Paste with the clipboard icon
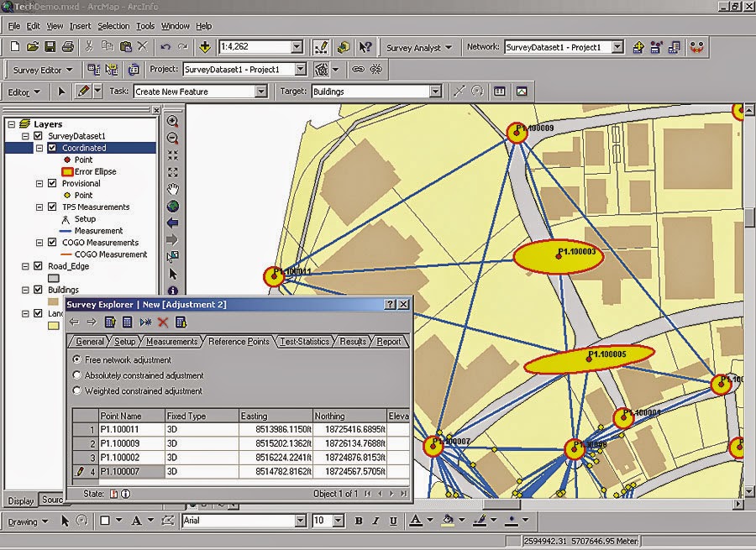This screenshot has height=550, width=756. click(125, 47)
